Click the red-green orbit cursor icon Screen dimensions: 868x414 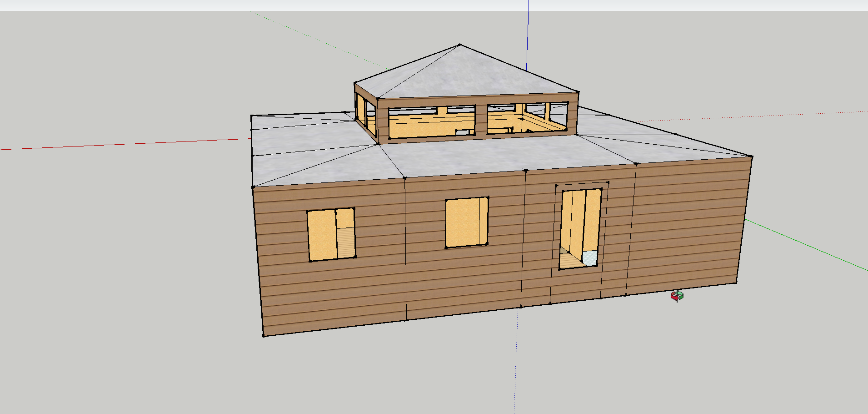click(x=677, y=296)
